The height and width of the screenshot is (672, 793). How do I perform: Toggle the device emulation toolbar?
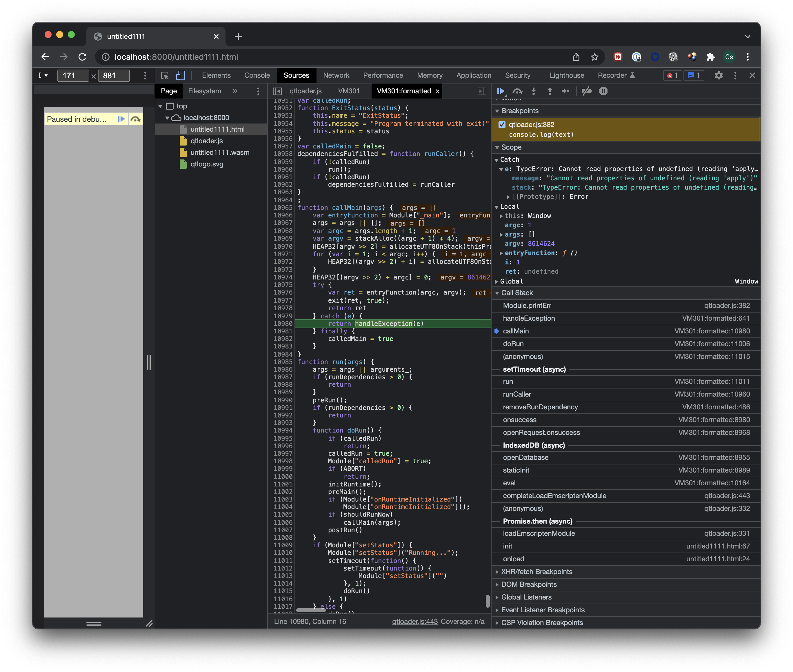[180, 75]
